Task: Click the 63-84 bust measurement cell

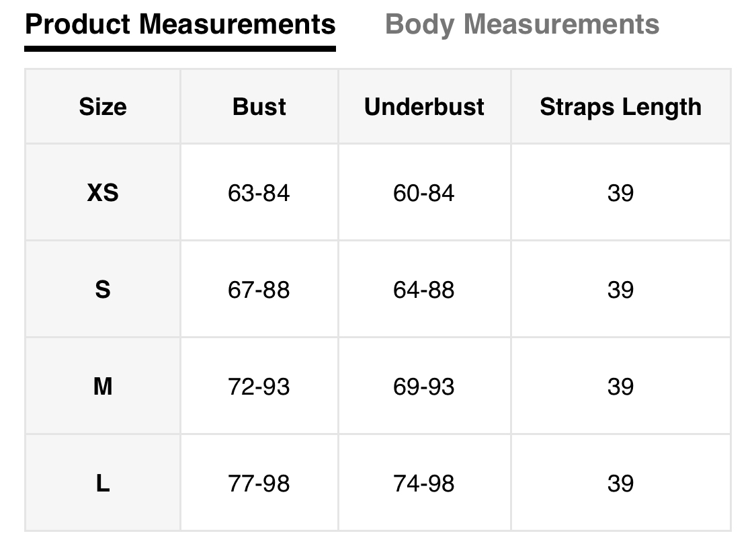Action: (x=259, y=194)
